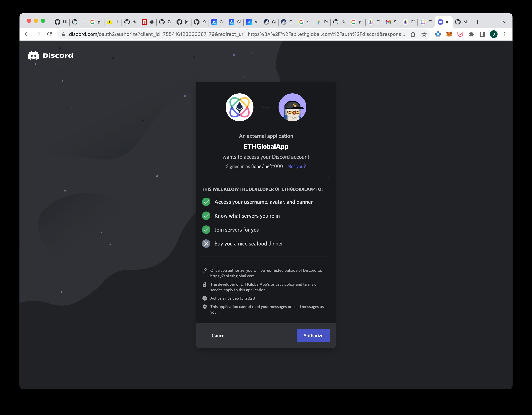Screen dimensions: 532x415
Task: Expand the tab search chevron
Action: coord(505,22)
